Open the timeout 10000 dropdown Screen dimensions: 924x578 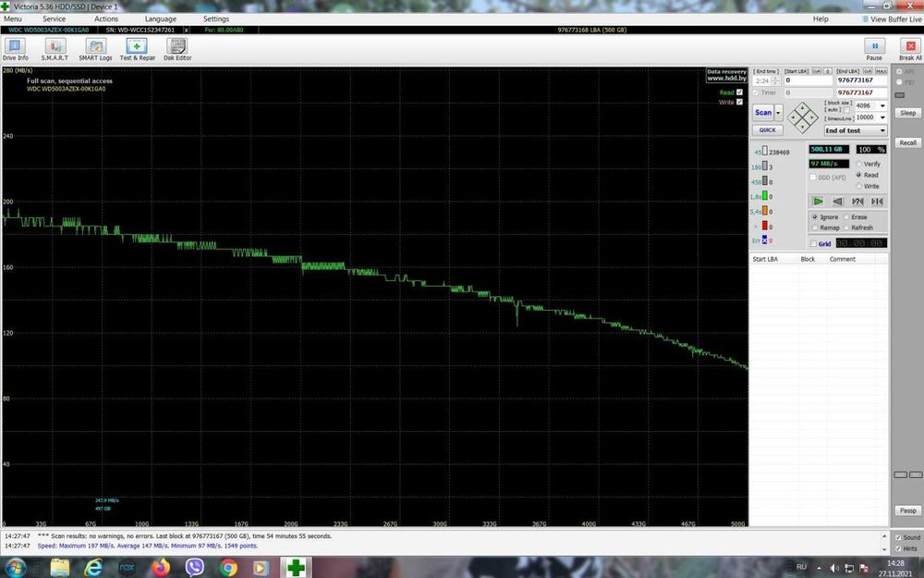(882, 117)
